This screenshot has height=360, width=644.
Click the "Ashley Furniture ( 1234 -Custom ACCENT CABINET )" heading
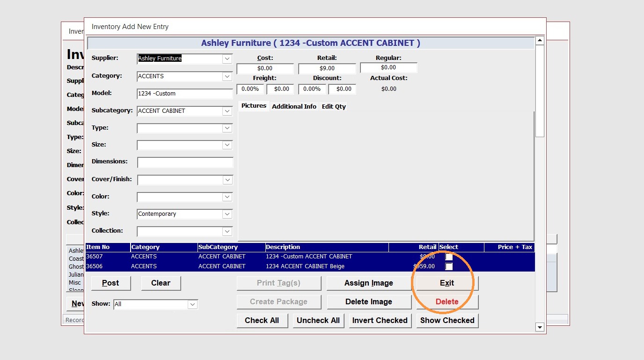tap(311, 43)
